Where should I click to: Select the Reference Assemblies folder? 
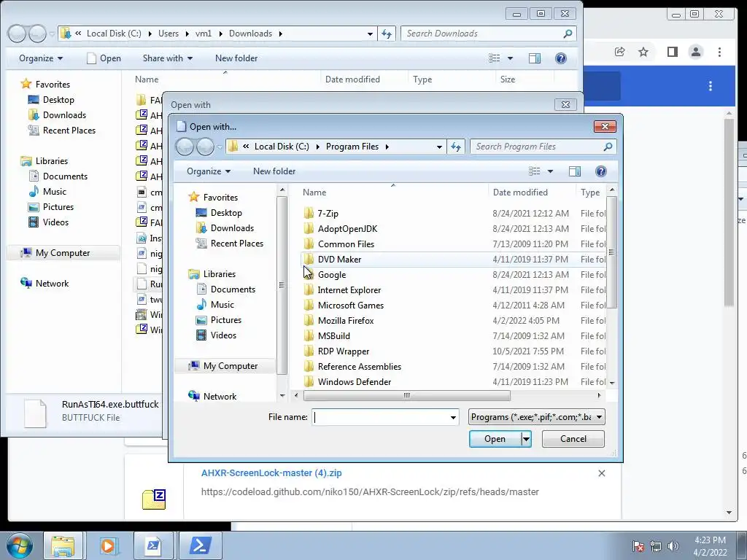tap(359, 366)
